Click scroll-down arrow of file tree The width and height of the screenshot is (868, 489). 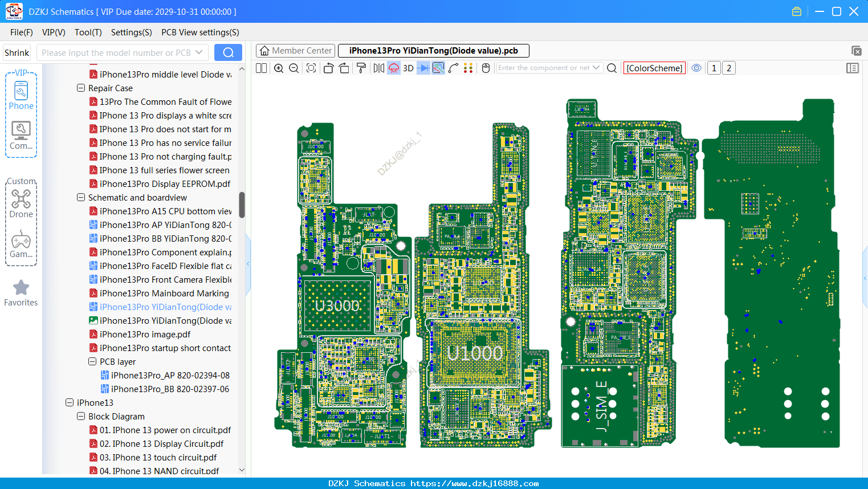242,470
